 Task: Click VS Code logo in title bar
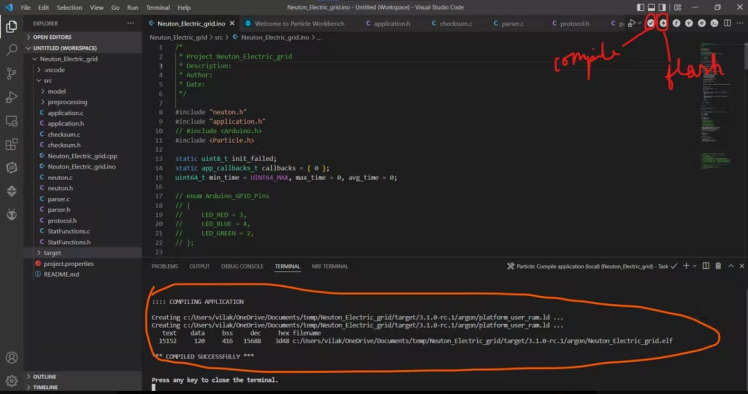pos(9,7)
